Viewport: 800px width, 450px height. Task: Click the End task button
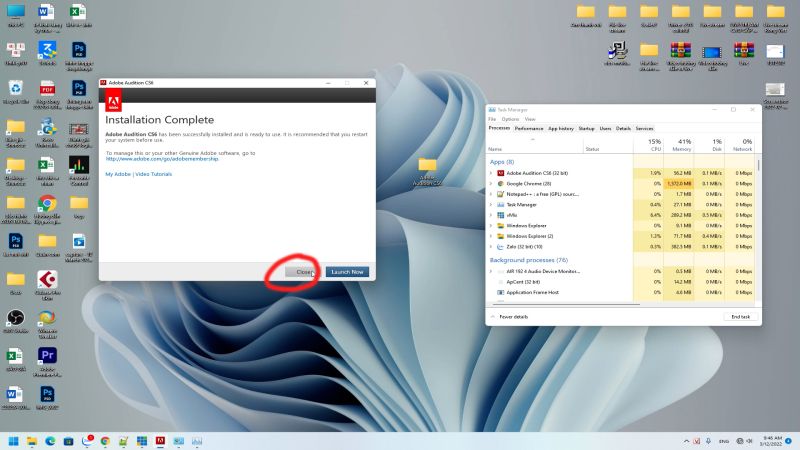(739, 316)
